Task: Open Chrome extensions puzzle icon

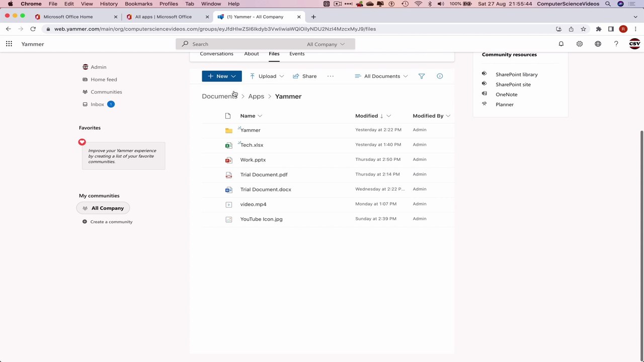Action: pos(599,29)
